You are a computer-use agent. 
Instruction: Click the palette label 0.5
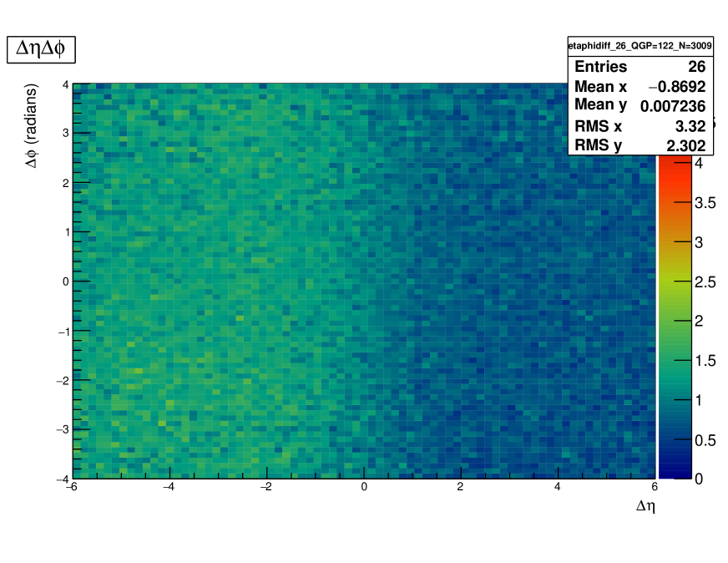pyautogui.click(x=705, y=440)
